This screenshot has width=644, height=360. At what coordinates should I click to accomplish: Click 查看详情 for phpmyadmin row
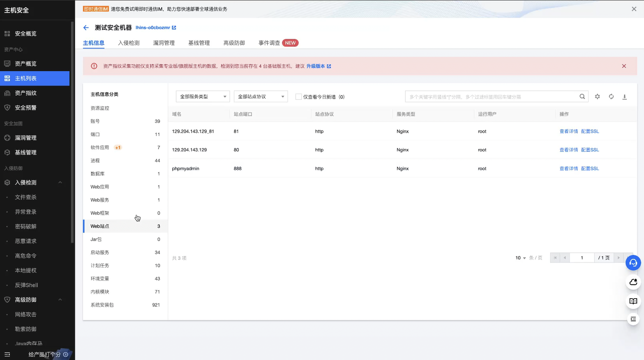pyautogui.click(x=569, y=169)
